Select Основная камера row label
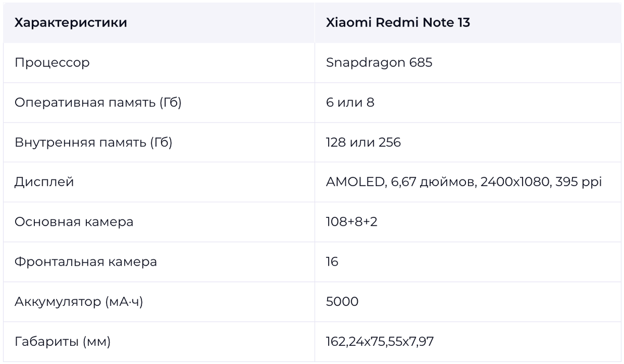This screenshot has width=624, height=364. pyautogui.click(x=74, y=222)
